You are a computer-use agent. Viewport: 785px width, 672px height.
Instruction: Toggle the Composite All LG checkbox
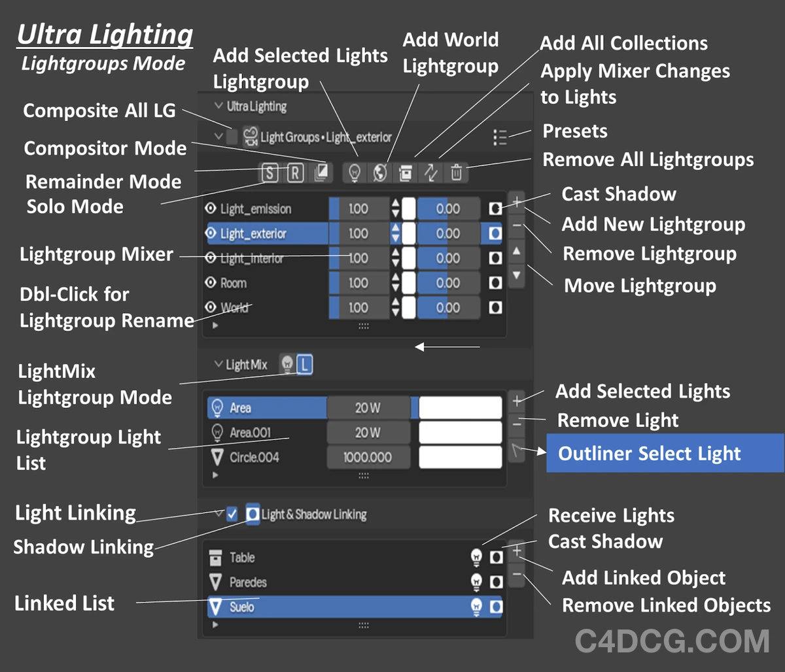click(232, 137)
